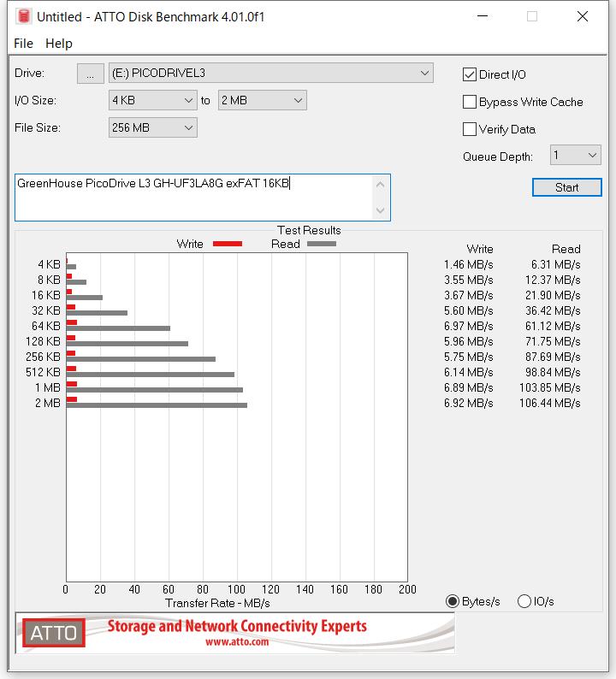
Task: Select the Bytes/s radio button
Action: coord(453,601)
